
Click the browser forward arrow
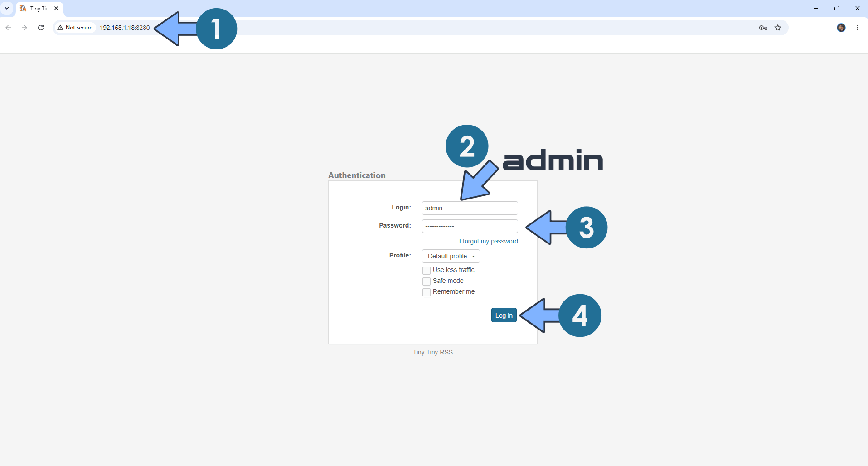point(24,28)
